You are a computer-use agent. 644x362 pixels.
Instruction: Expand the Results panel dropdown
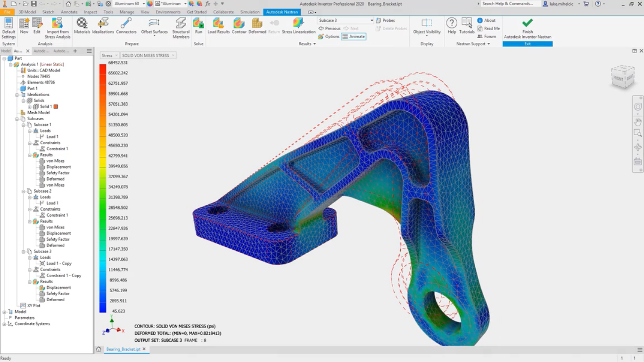click(307, 44)
